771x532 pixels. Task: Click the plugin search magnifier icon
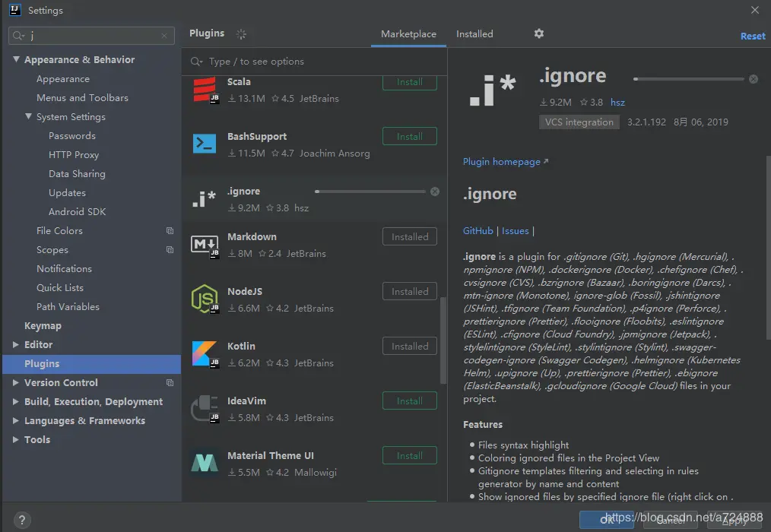coord(196,62)
